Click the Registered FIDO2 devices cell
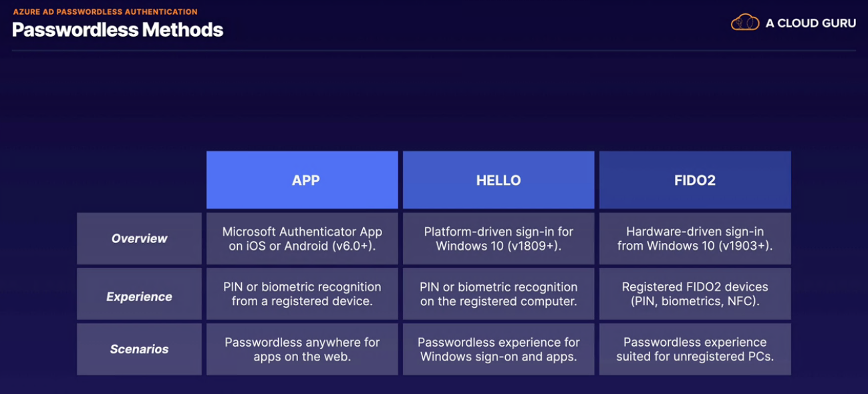This screenshot has height=394, width=868. [x=695, y=294]
